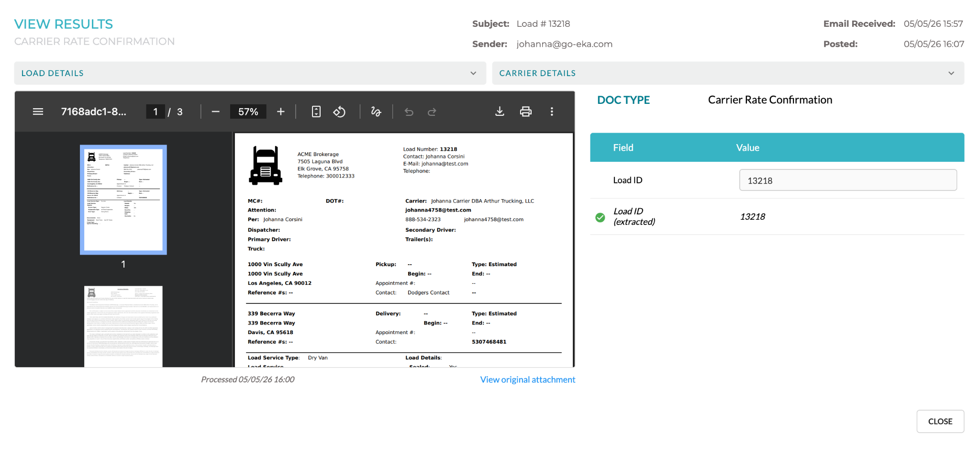Viewport: 980px width, 449px height.
Task: Click green check beside Load ID extracted
Action: pos(600,217)
